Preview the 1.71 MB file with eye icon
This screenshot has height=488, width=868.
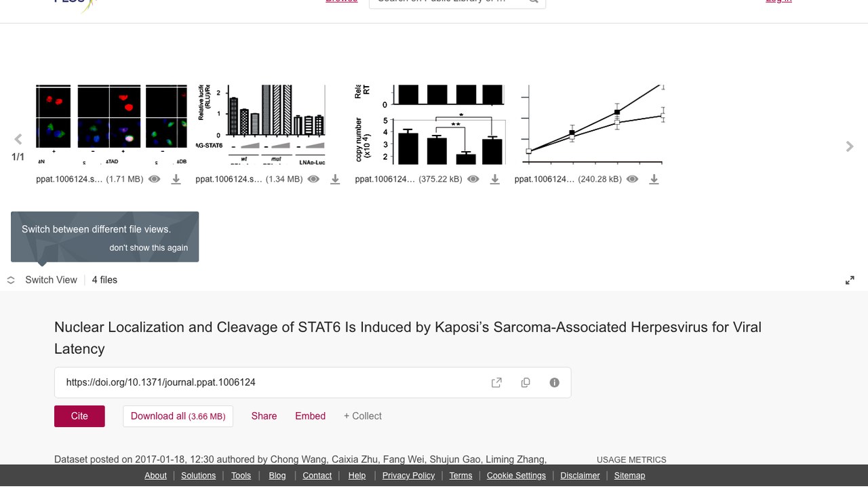coord(155,179)
